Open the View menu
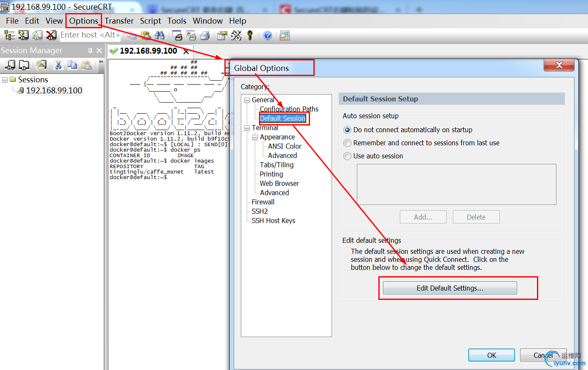The height and width of the screenshot is (370, 588). coord(54,21)
